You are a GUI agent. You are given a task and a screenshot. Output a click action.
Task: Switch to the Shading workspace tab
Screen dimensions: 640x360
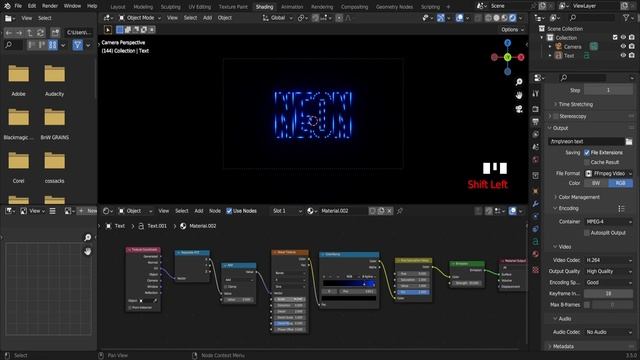pos(264,7)
